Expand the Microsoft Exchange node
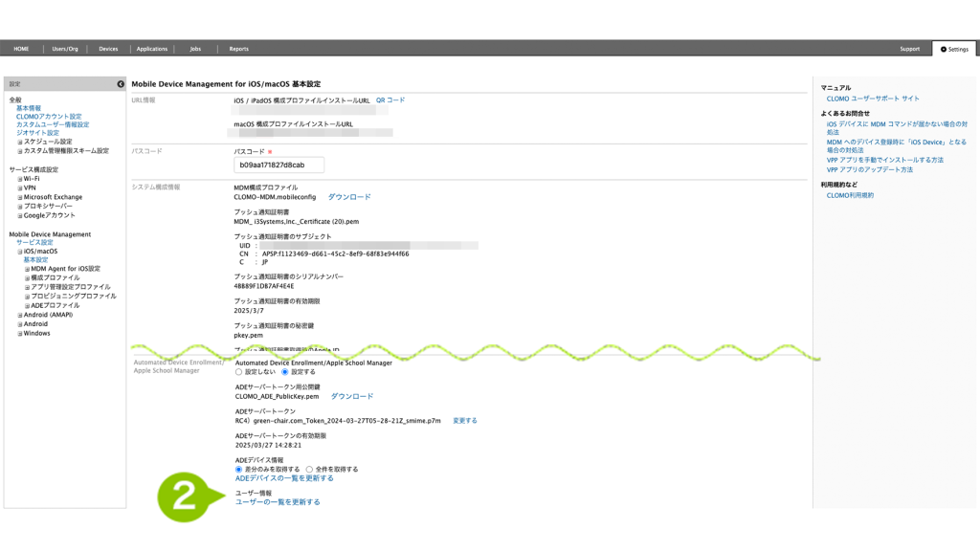980x551 pixels. (20, 197)
